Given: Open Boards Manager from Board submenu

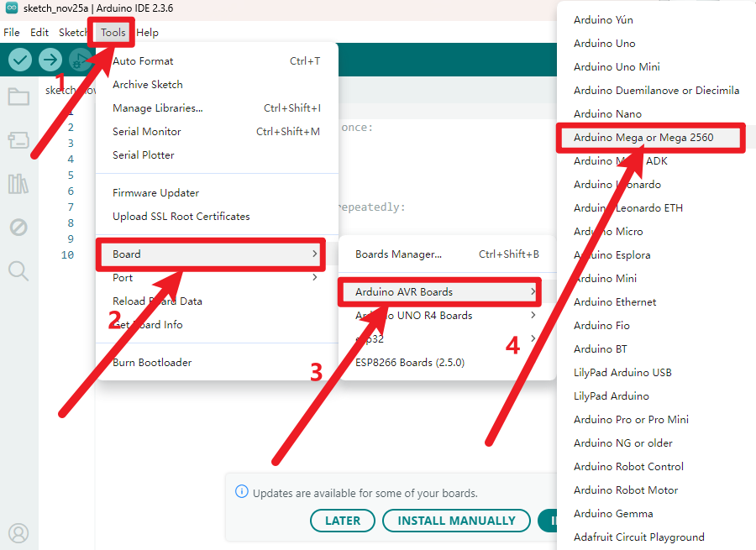Looking at the screenshot, I should click(448, 254).
